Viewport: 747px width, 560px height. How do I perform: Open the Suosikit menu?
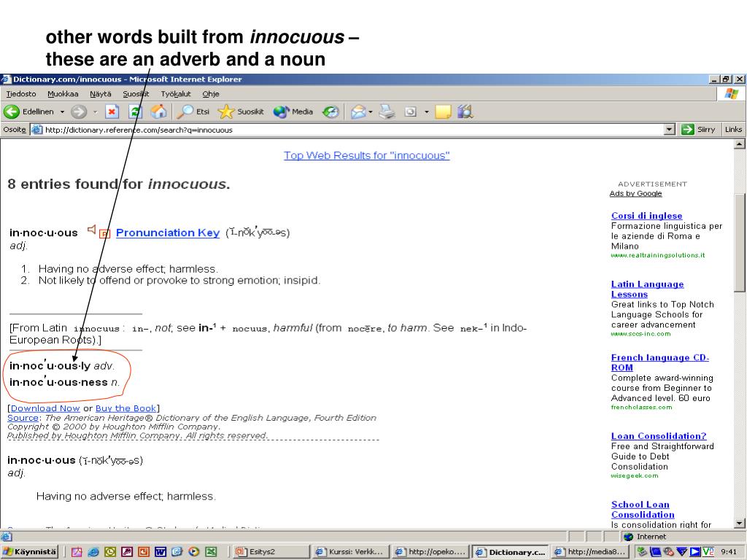click(136, 94)
